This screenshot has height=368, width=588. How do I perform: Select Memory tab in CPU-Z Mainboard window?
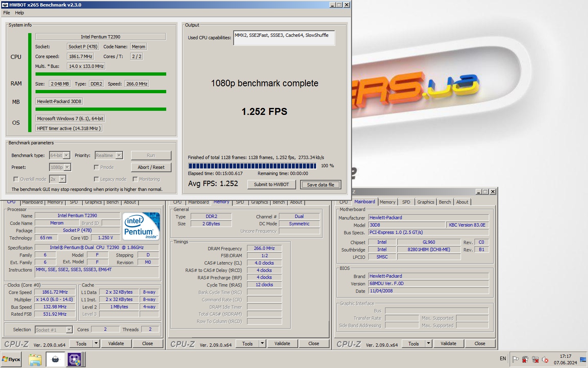pos(387,202)
